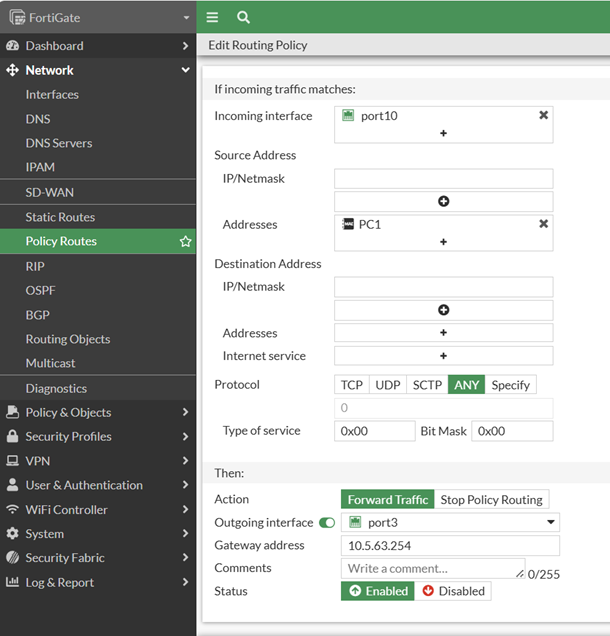610x636 pixels.
Task: Open Static Routes page
Action: [x=60, y=217]
